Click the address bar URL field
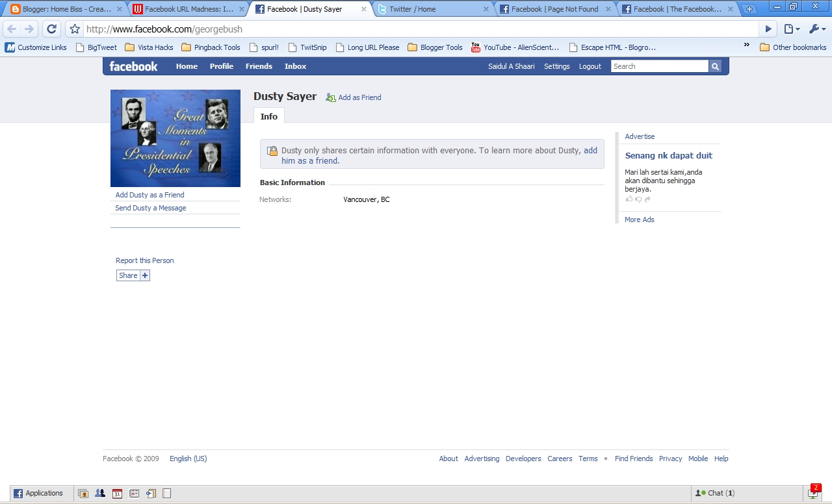 click(x=421, y=29)
